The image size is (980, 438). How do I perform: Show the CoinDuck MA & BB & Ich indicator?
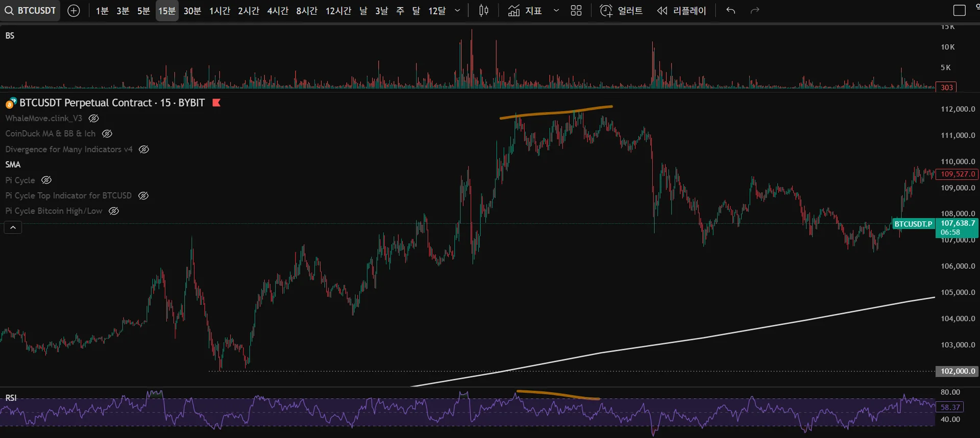[x=107, y=134]
